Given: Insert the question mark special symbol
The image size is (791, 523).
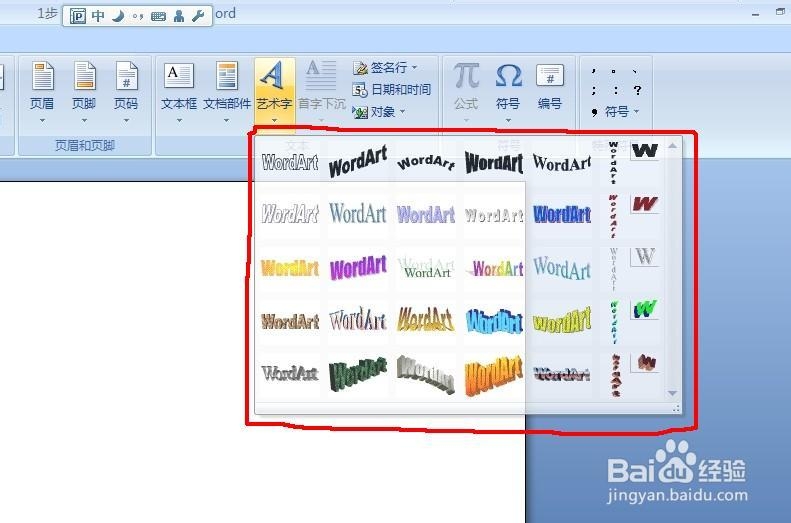Looking at the screenshot, I should (x=638, y=91).
